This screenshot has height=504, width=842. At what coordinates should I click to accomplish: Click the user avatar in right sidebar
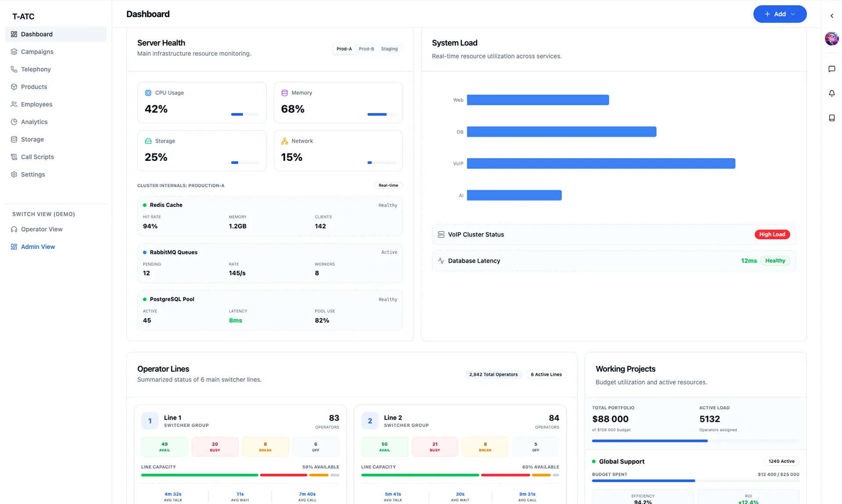point(832,39)
